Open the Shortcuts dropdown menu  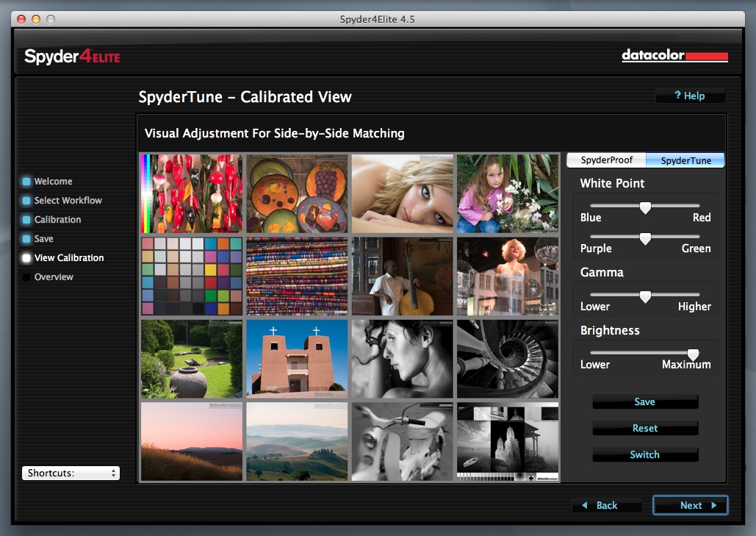click(x=71, y=474)
